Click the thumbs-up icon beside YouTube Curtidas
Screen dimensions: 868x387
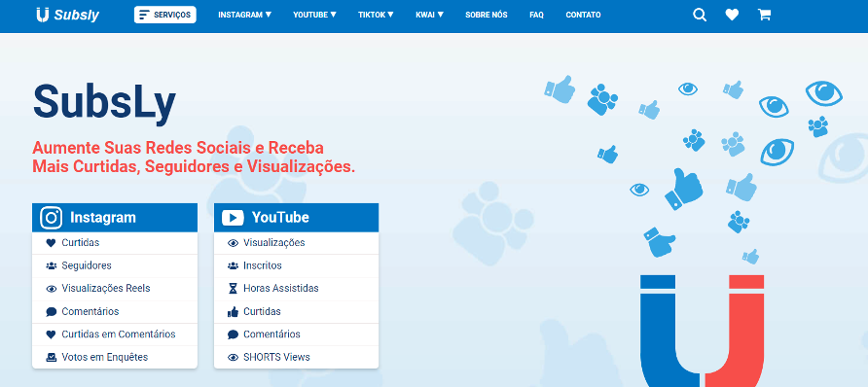[233, 312]
